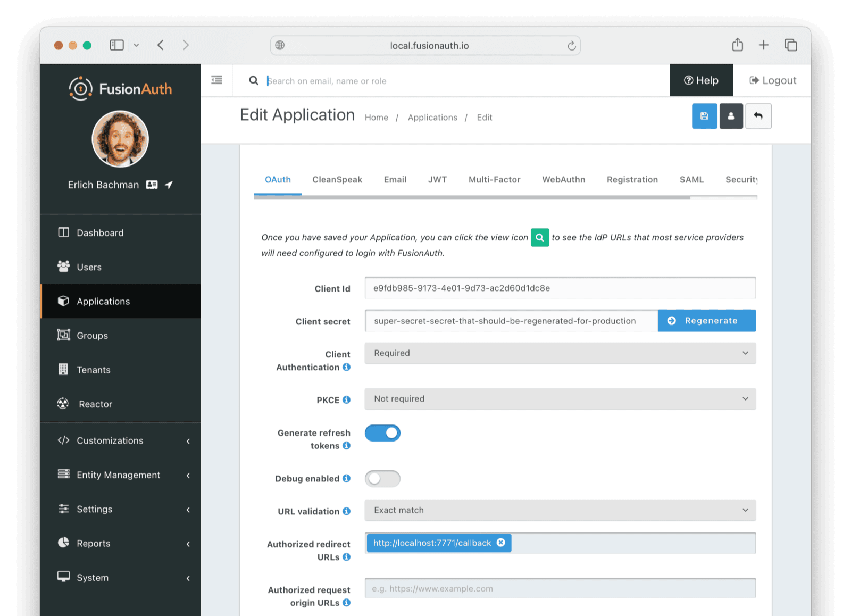
Task: Follow the Home breadcrumb link
Action: tap(376, 118)
